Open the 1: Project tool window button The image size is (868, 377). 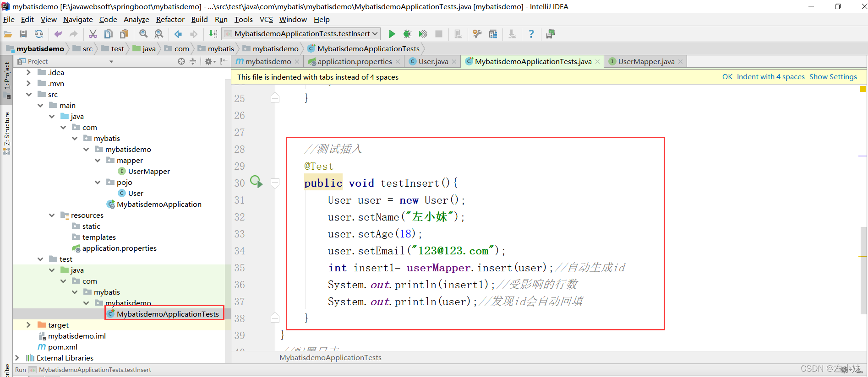[7, 80]
